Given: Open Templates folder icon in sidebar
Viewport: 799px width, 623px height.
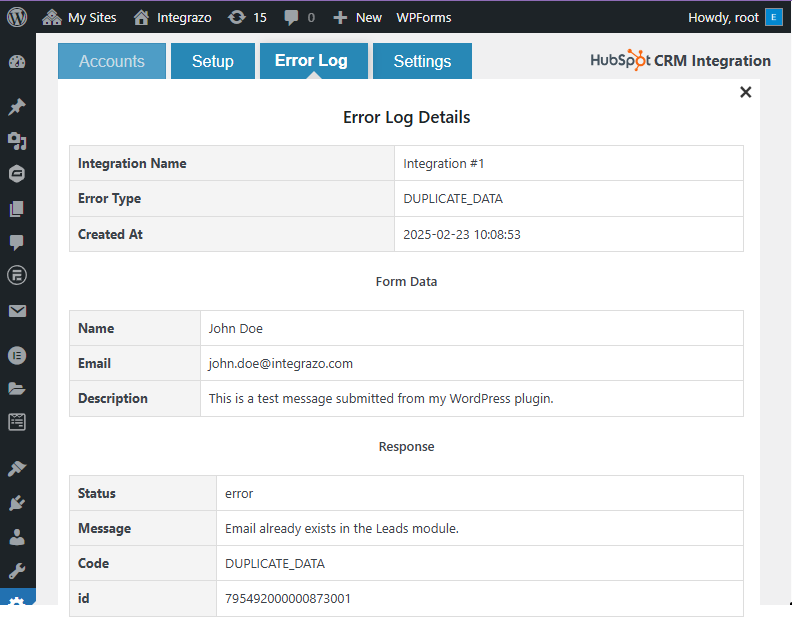Looking at the screenshot, I should pos(17,389).
